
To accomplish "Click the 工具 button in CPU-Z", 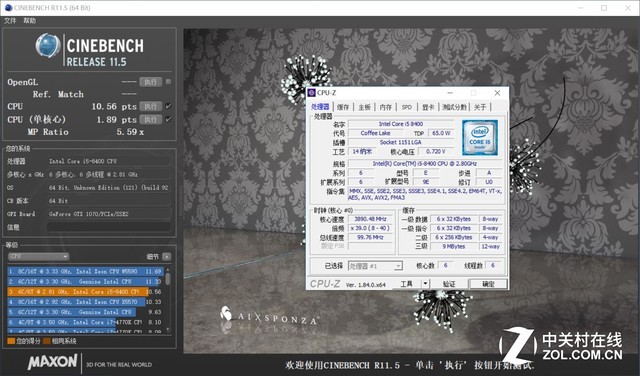I will point(407,284).
